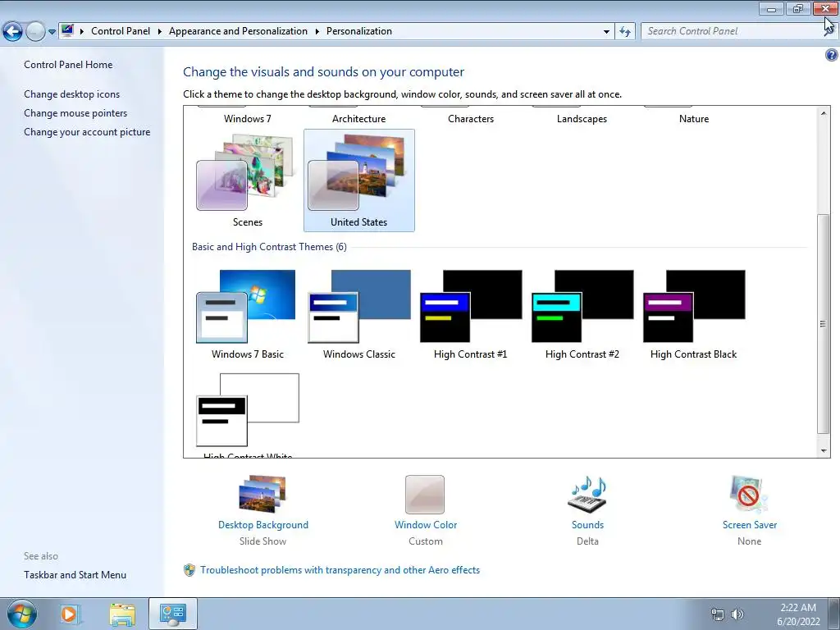Open the recent pages dropdown arrow
Screen dimensions: 840x630
click(52, 32)
